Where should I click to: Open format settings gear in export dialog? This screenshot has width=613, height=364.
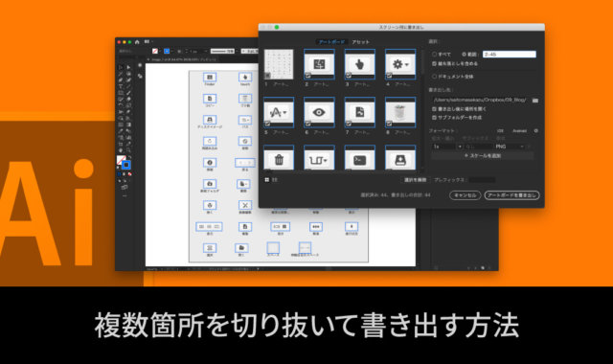point(536,130)
